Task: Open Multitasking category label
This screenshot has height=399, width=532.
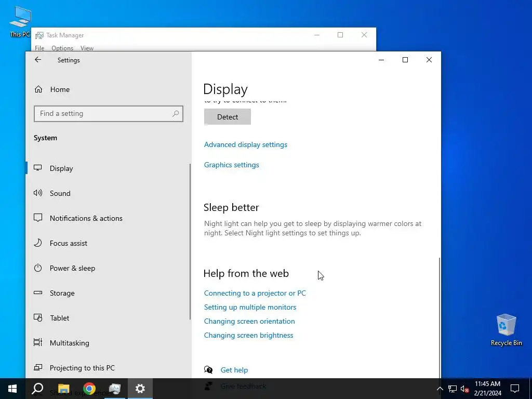Action: (70, 343)
